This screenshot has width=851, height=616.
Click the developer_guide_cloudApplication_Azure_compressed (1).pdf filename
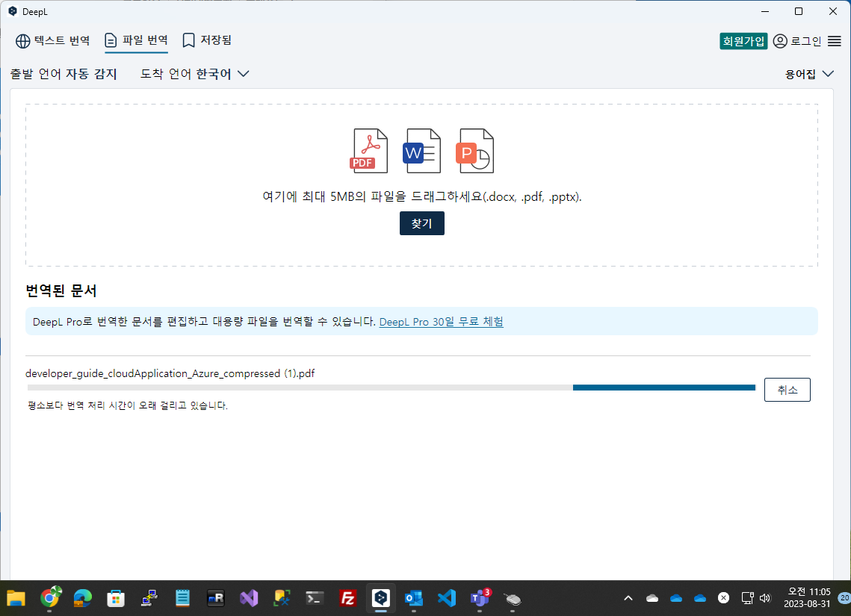170,373
